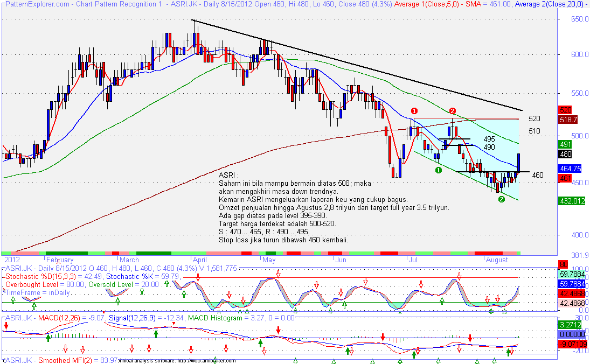Select the August month label
Image resolution: width=590 pixels, height=364 pixels.
pos(497,260)
